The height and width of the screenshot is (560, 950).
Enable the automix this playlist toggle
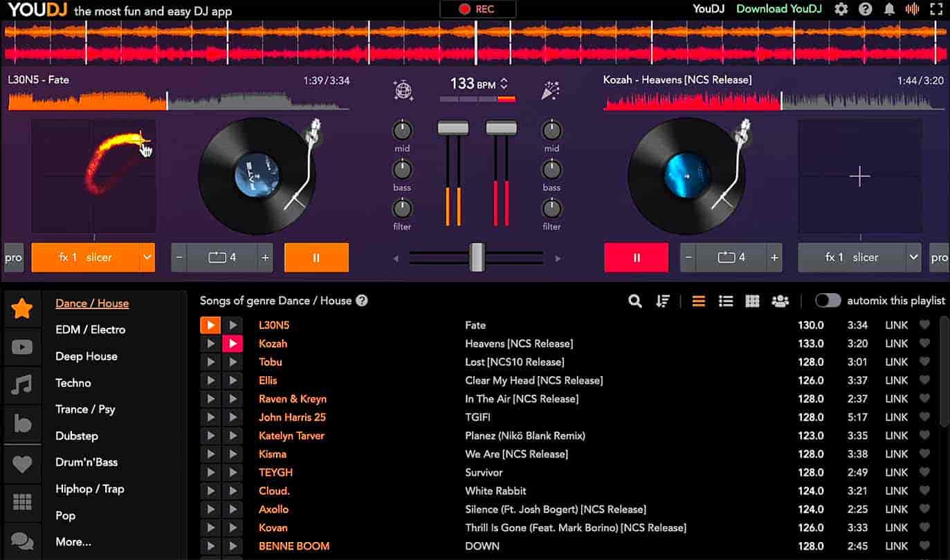click(x=828, y=301)
